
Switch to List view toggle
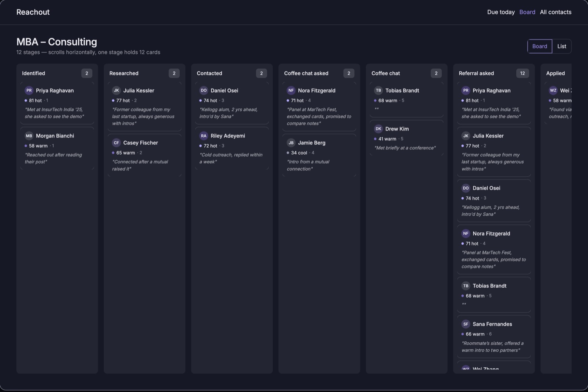pyautogui.click(x=562, y=46)
